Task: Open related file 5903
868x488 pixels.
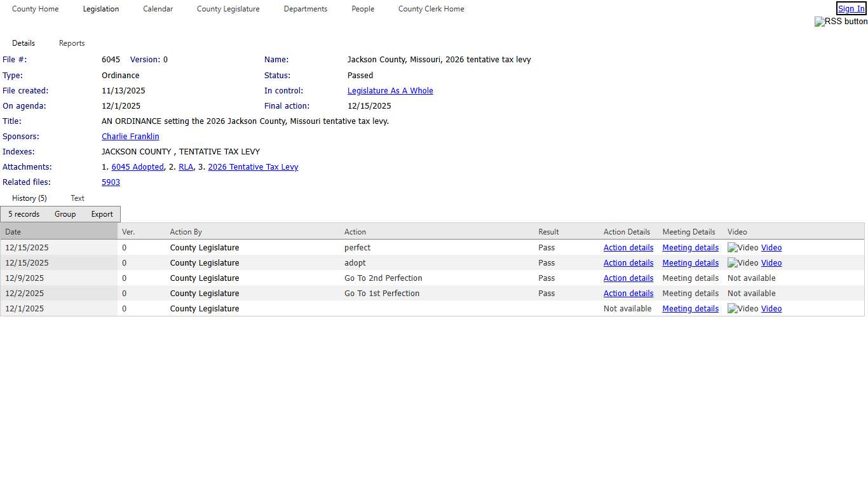Action: [x=111, y=182]
